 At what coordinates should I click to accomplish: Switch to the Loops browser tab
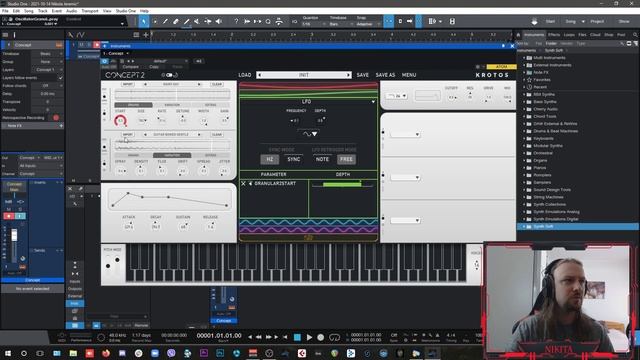pos(569,35)
